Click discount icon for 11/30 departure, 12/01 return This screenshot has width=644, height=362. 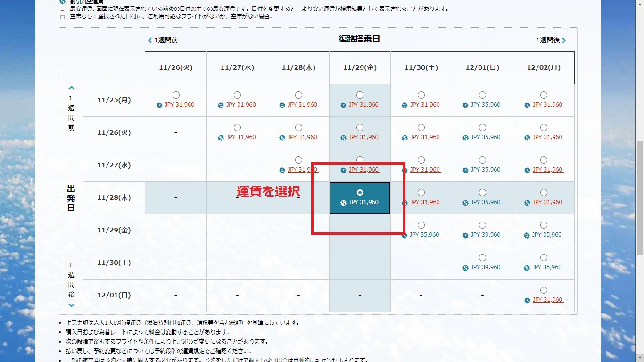point(466,268)
